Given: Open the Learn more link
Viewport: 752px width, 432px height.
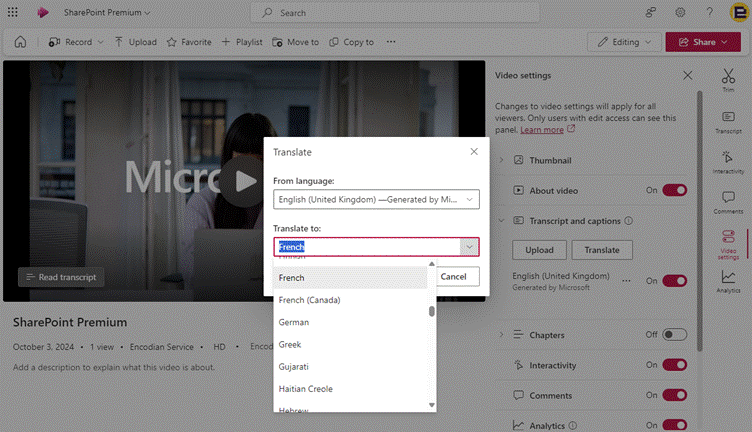Looking at the screenshot, I should [542, 130].
